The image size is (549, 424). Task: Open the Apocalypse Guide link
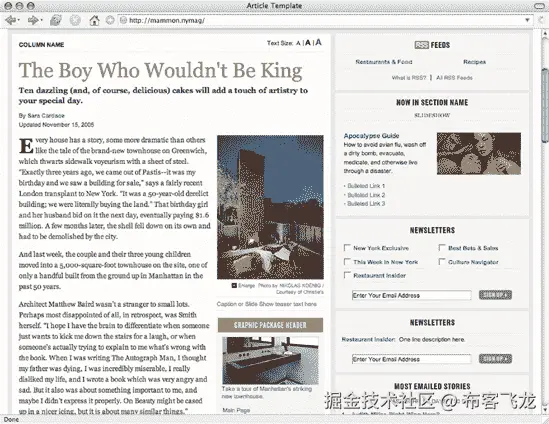point(371,136)
